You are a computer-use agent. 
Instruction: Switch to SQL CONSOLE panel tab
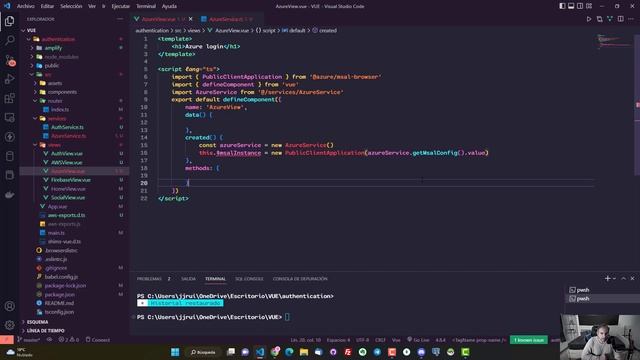tap(249, 278)
